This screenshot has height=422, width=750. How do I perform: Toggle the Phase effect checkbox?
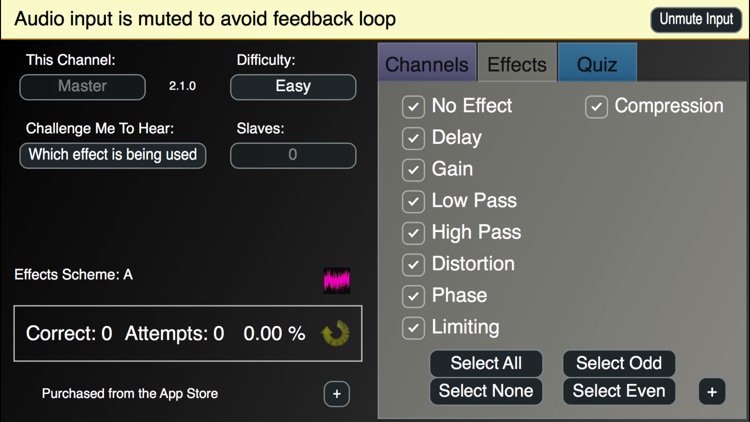pyautogui.click(x=413, y=296)
